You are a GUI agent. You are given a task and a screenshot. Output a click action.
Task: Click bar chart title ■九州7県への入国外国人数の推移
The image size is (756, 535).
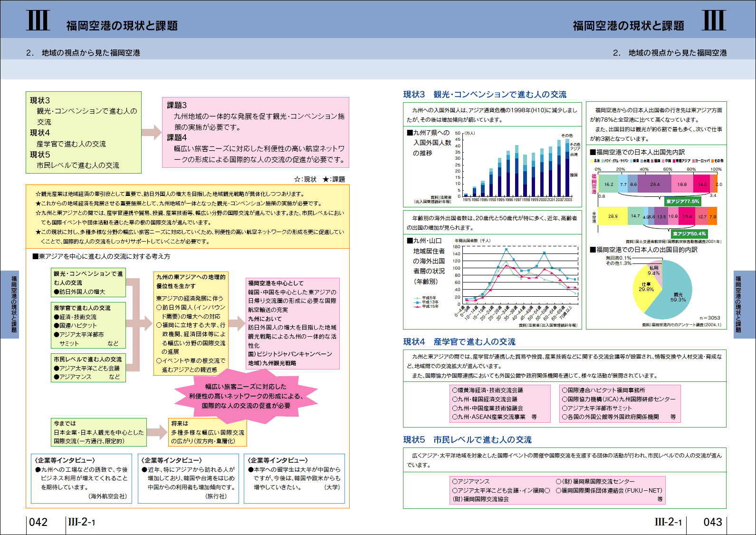(429, 143)
